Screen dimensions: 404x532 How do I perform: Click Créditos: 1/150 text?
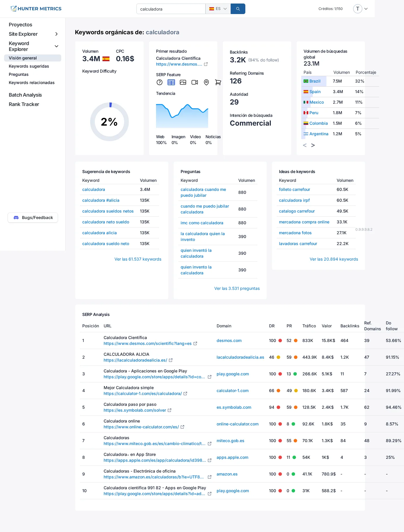click(331, 9)
